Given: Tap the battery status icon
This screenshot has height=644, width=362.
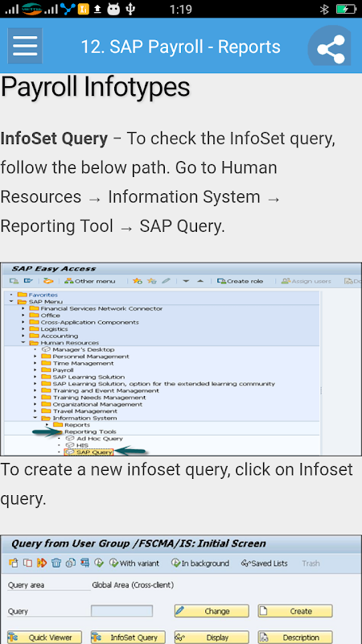Looking at the screenshot, I should coord(346,9).
